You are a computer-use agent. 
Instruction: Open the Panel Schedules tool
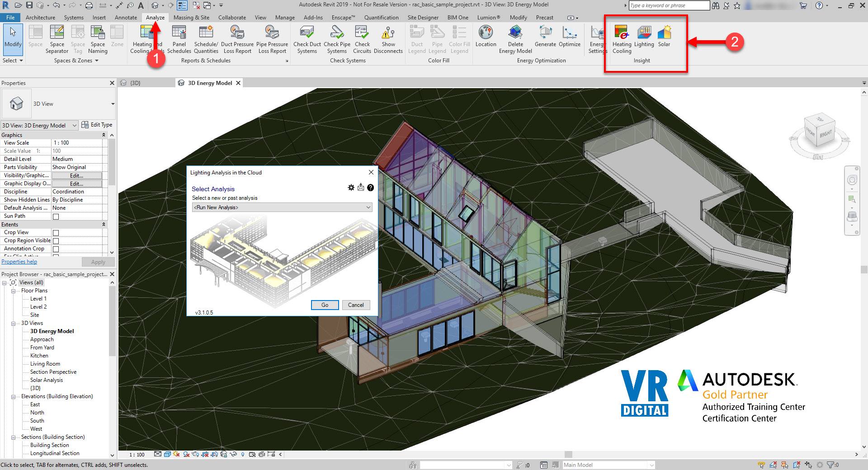coord(179,40)
